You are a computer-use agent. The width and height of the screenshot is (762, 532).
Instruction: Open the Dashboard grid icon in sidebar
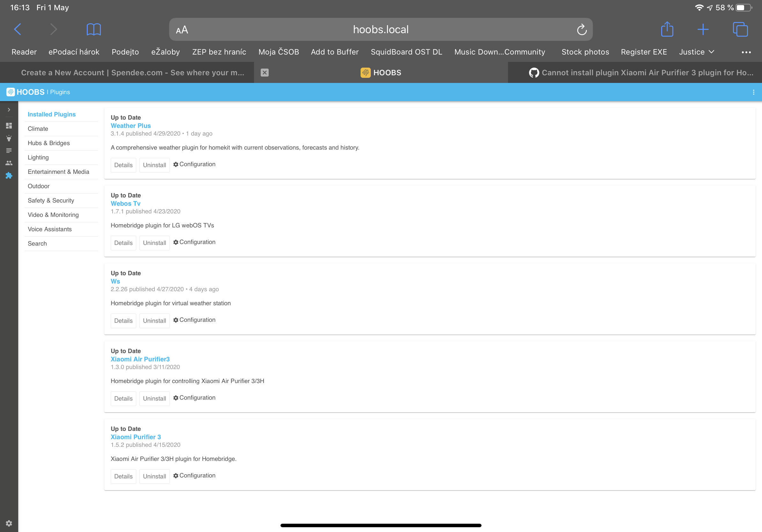pos(9,125)
